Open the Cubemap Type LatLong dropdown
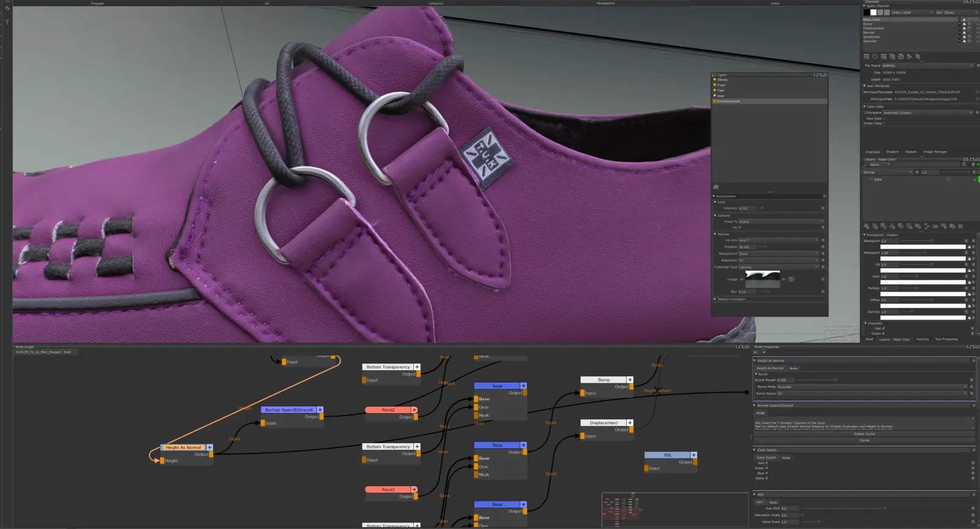980x529 pixels. click(x=778, y=267)
